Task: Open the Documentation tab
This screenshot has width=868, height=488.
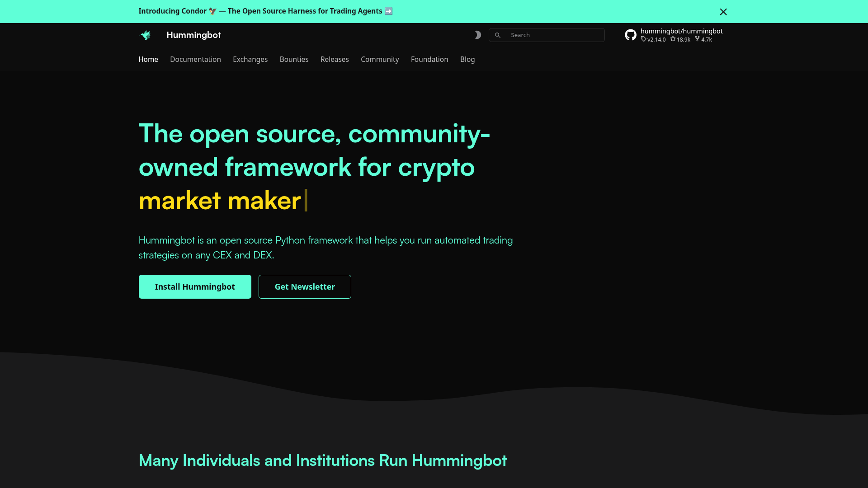Action: (195, 59)
